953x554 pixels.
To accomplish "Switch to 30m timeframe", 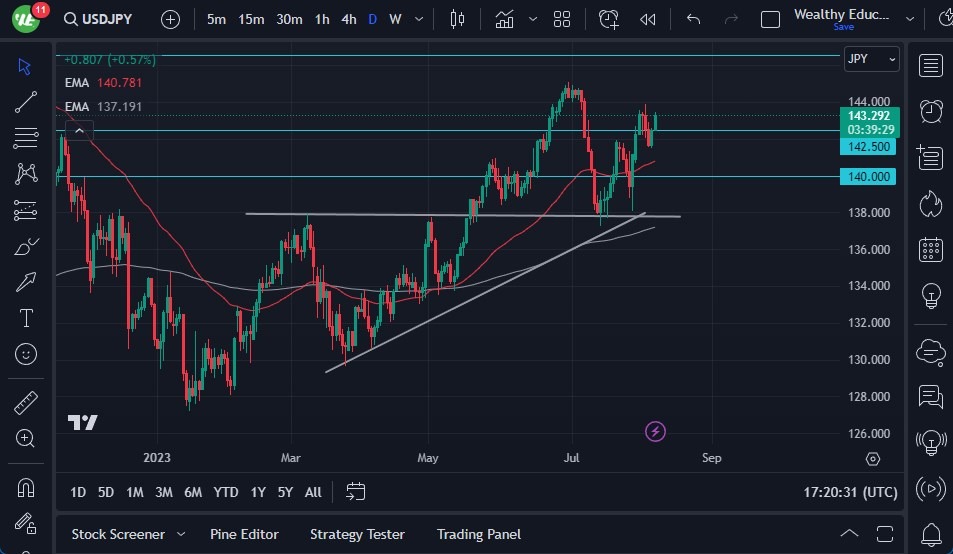I will point(289,19).
